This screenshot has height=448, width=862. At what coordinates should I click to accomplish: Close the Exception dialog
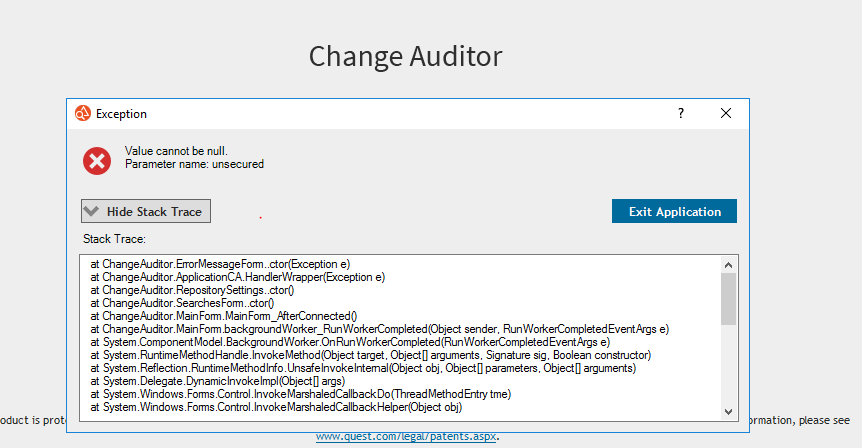click(x=726, y=113)
